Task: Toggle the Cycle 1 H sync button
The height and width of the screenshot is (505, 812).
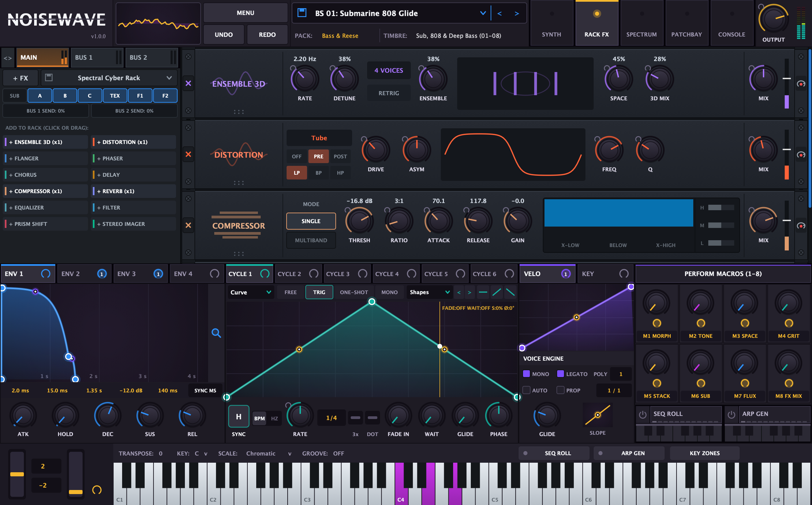Action: tap(239, 417)
